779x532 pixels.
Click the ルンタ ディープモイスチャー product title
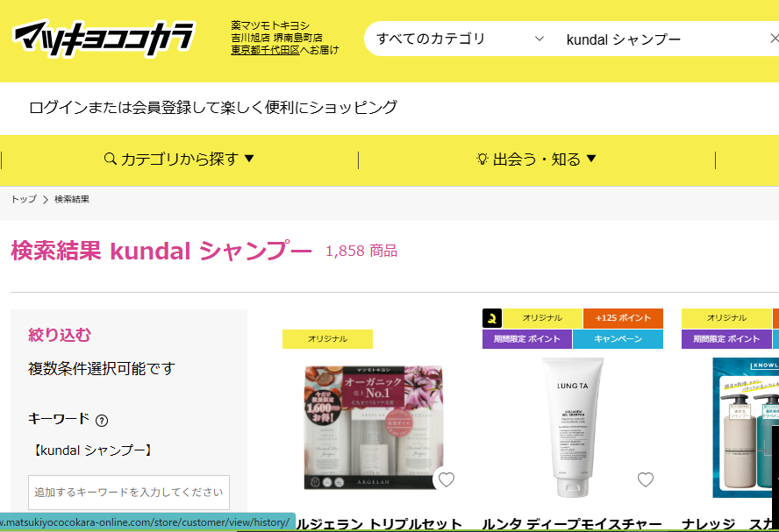click(572, 524)
